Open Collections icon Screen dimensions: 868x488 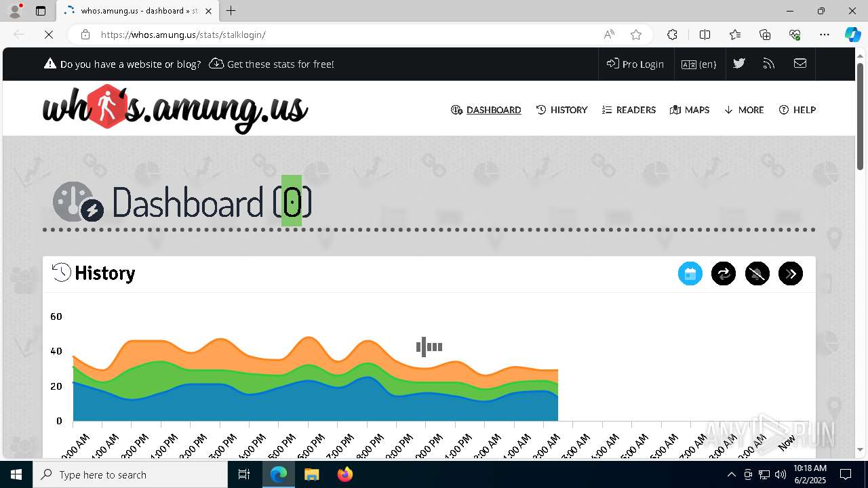(765, 35)
